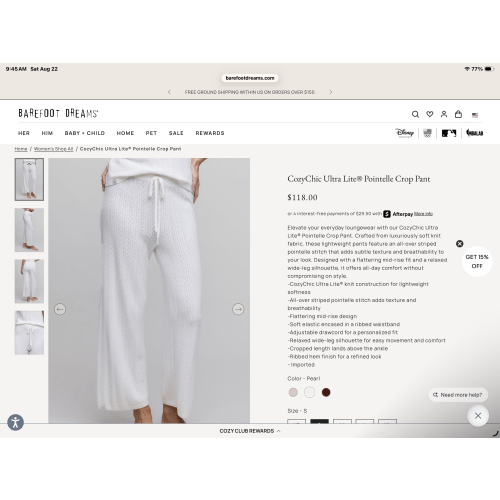Open the account profile icon
The image size is (500, 500).
point(444,114)
